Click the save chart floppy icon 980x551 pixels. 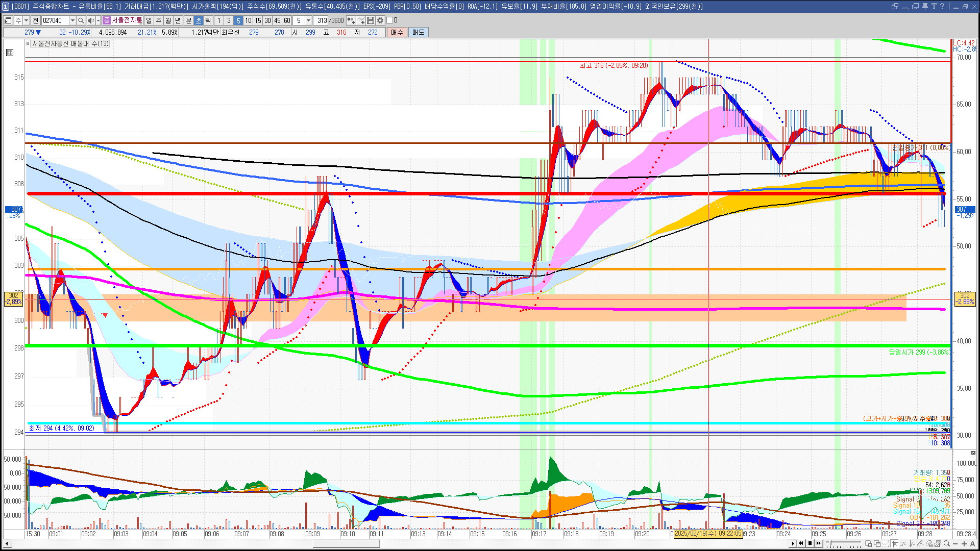pos(371,20)
